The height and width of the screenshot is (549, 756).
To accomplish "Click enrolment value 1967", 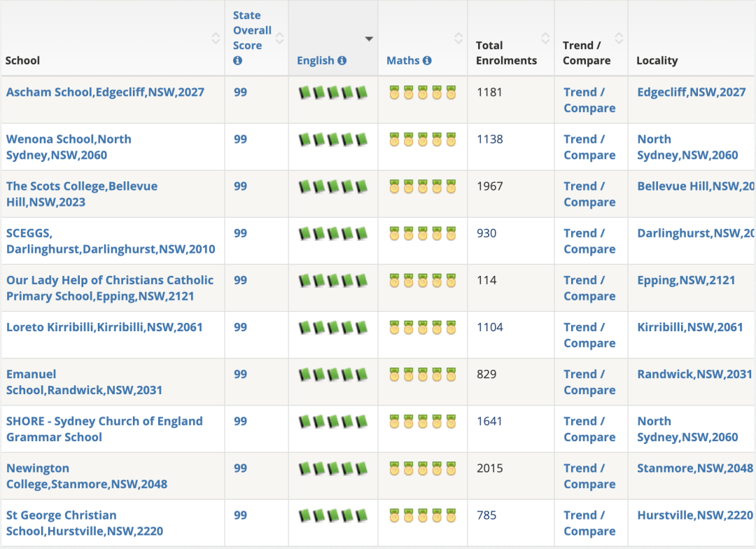I will (x=490, y=186).
